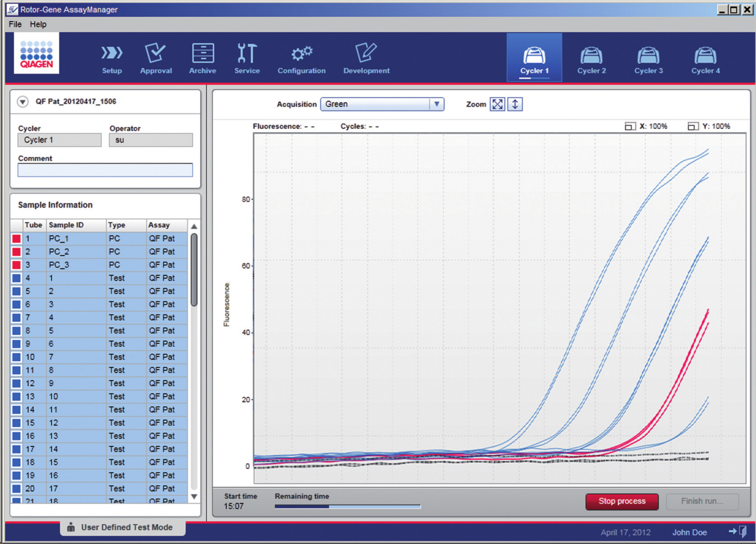The height and width of the screenshot is (544, 756).
Task: Open the Help menu
Action: coord(38,24)
